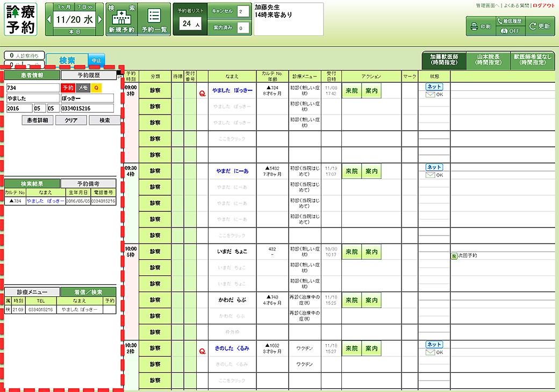The height and width of the screenshot is (392, 559).
Task: Click the 印刷 printer icon
Action: point(481,26)
